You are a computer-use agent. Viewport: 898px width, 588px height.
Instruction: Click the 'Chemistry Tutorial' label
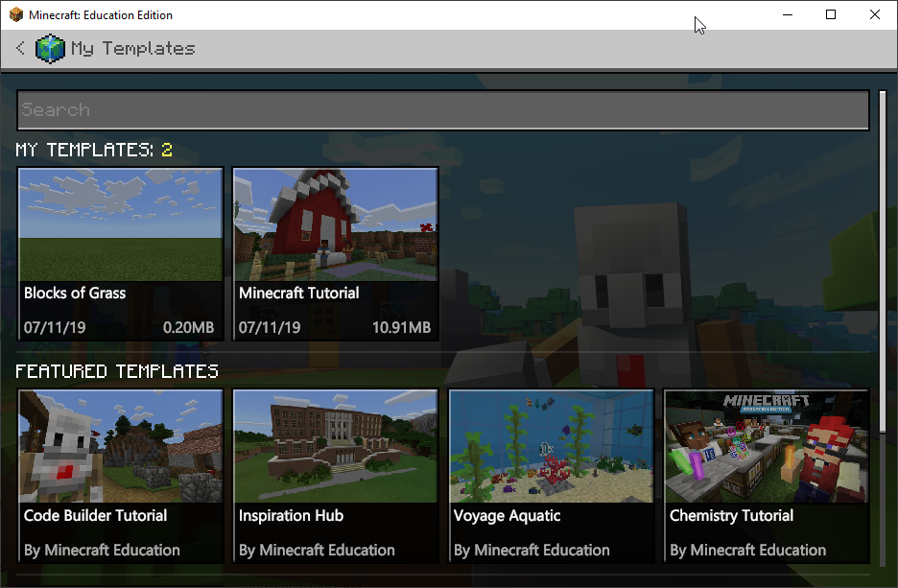[x=731, y=516]
